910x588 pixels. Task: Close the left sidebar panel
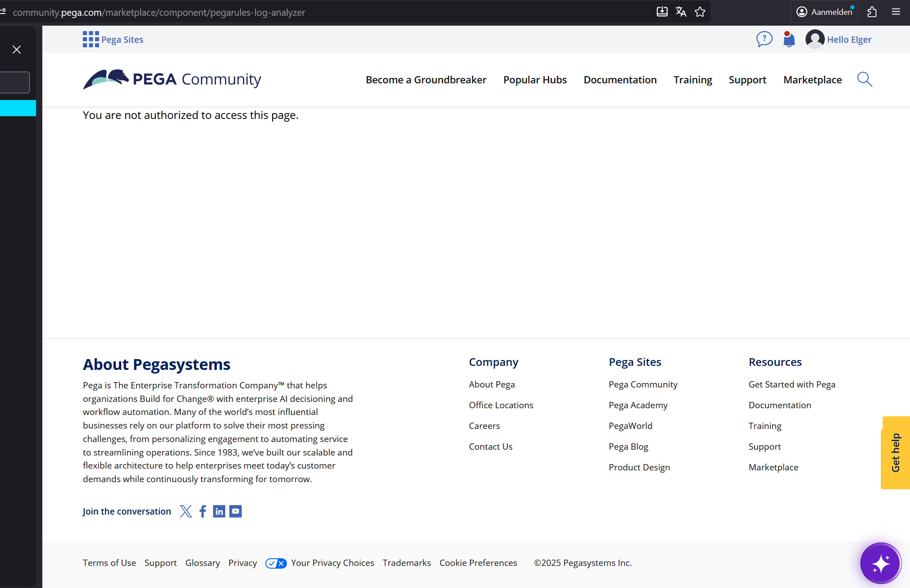tap(17, 49)
